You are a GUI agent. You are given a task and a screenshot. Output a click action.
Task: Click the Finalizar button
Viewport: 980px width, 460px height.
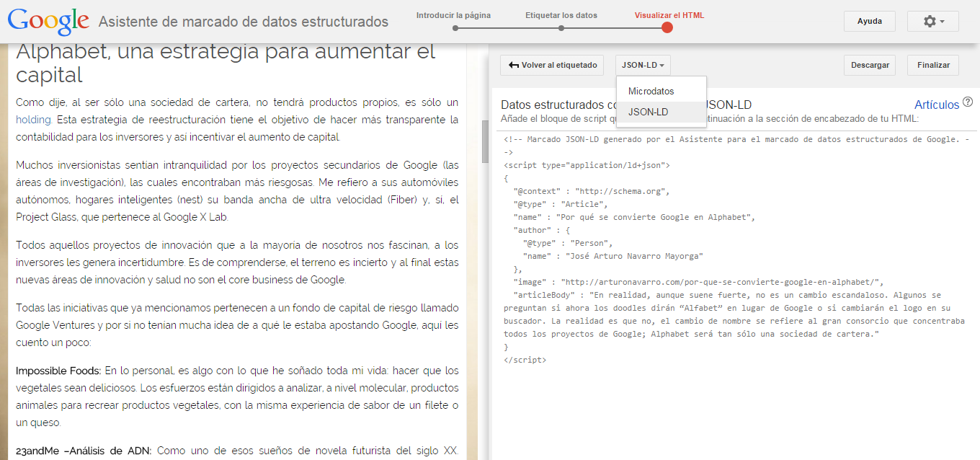click(933, 65)
